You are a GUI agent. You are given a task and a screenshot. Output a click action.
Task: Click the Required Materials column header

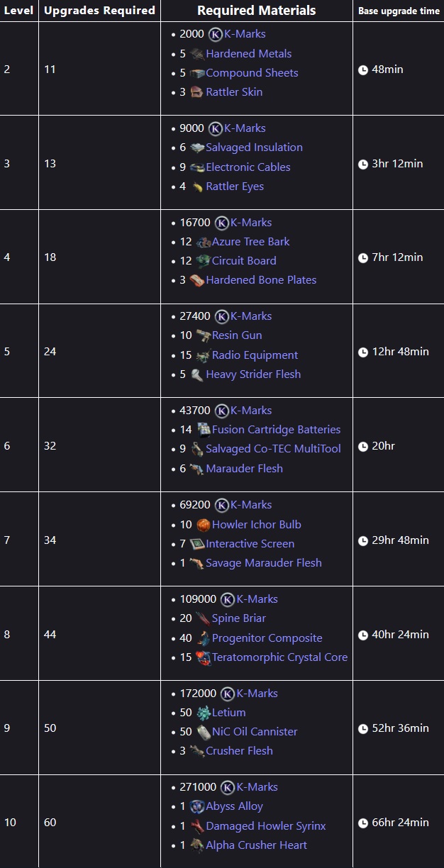(x=256, y=11)
